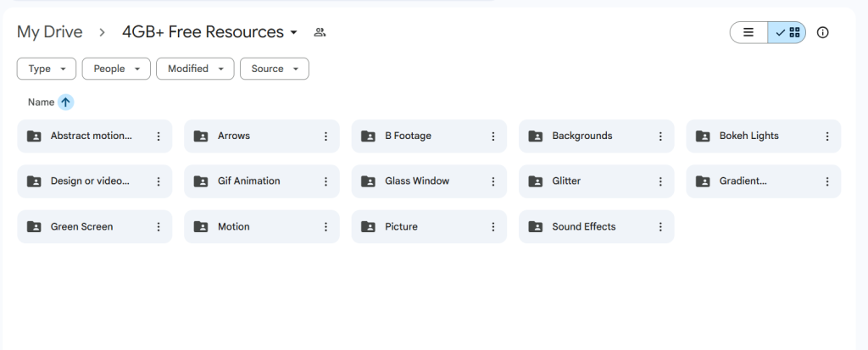Viewport: 868px width, 350px height.
Task: Open the Modified filter dropdown
Action: 195,69
